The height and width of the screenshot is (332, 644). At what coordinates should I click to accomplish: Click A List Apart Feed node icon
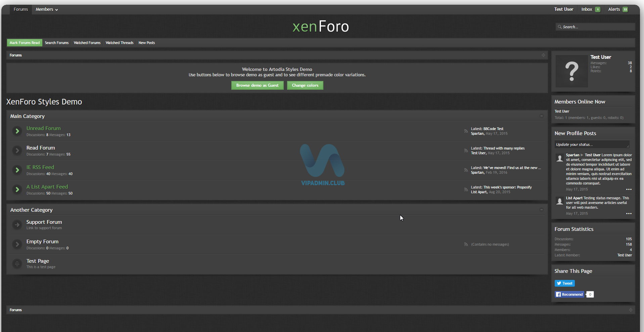tap(17, 190)
